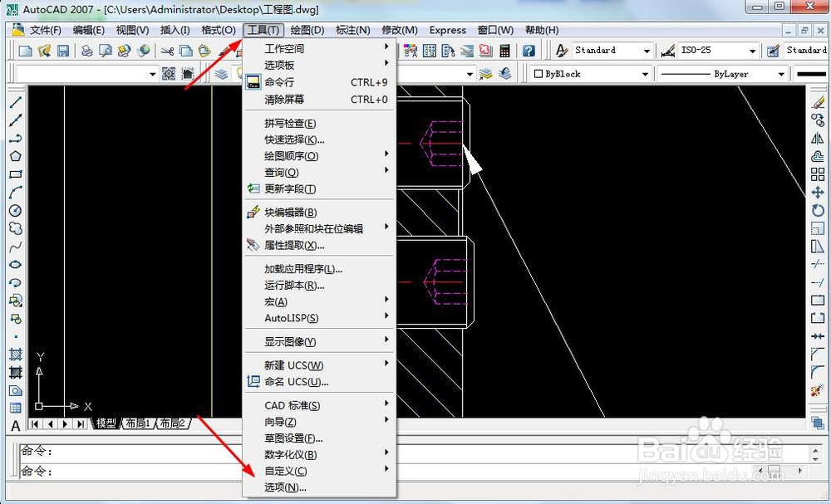831x504 pixels.
Task: Select the Rotate tool
Action: 818,210
